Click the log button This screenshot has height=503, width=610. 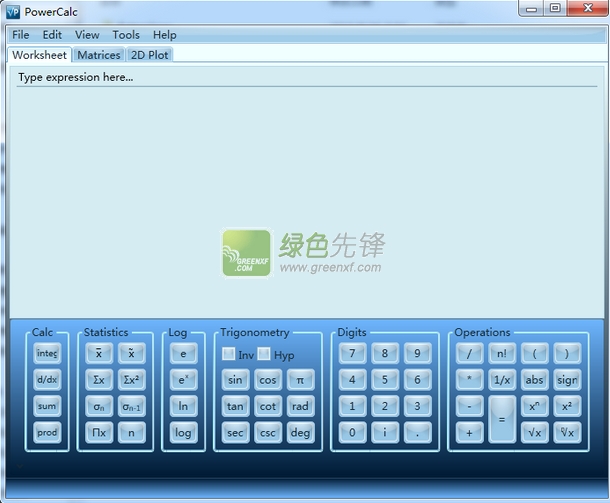(x=183, y=433)
